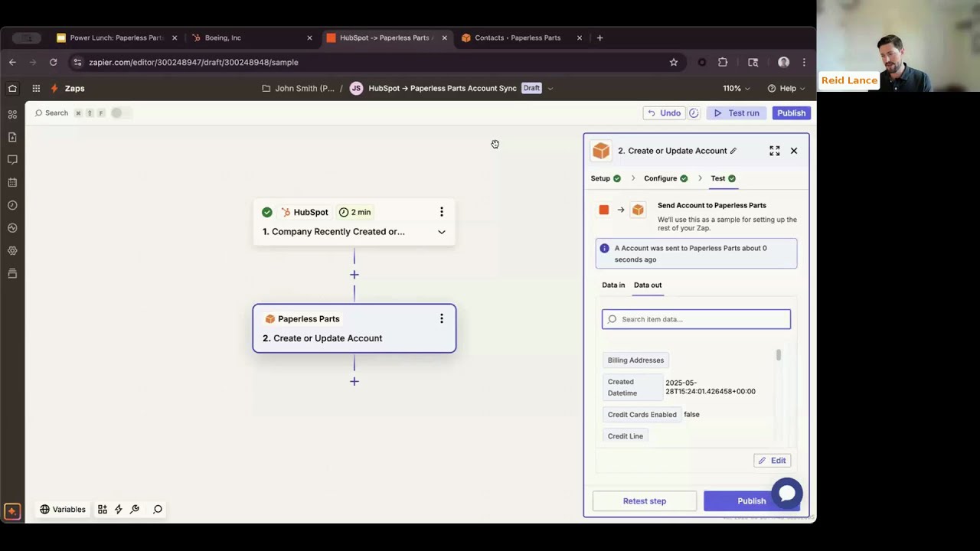Open the history clock sidebar icon
The height and width of the screenshot is (551, 980).
click(x=12, y=205)
